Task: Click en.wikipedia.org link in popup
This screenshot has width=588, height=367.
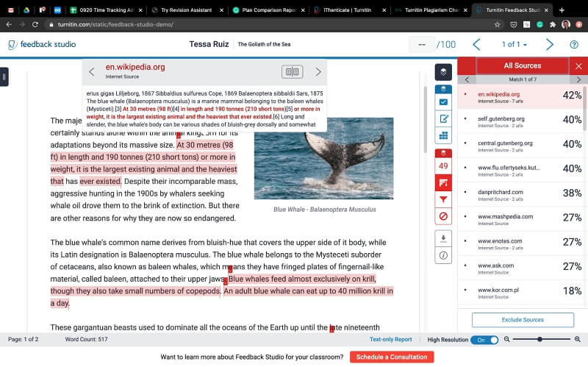Action: (x=135, y=67)
